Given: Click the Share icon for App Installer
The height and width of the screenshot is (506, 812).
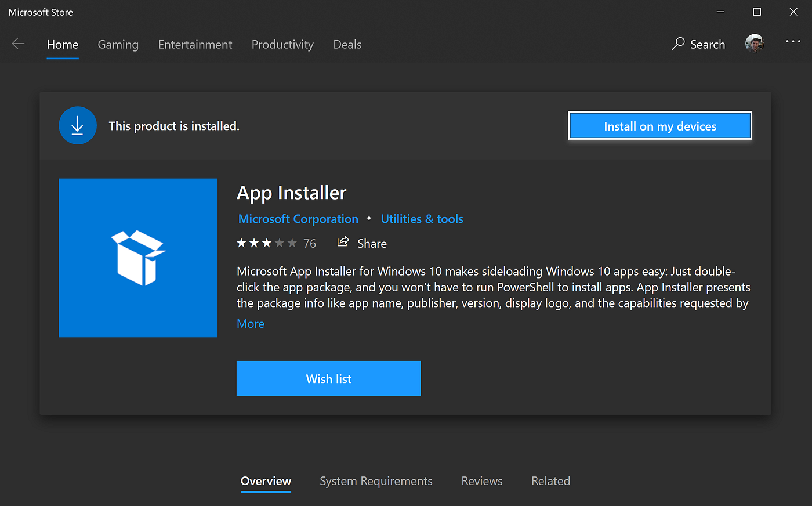Looking at the screenshot, I should coord(343,242).
